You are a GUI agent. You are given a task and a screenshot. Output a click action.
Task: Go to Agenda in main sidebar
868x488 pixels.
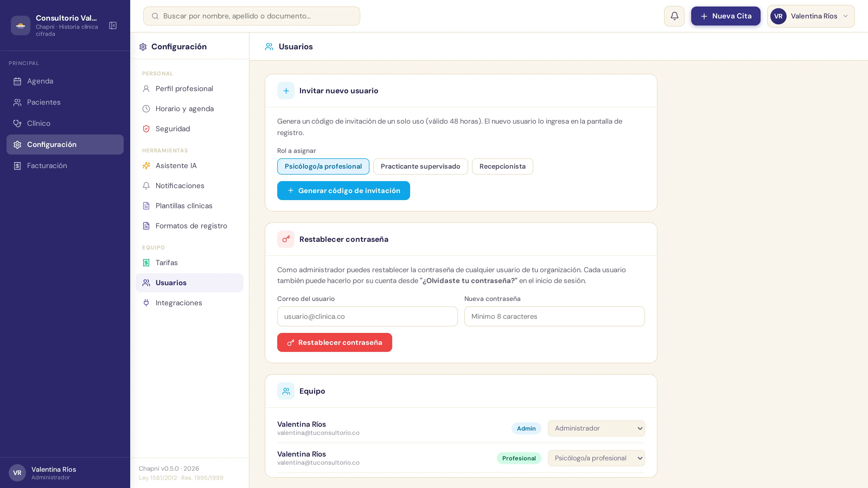point(65,81)
